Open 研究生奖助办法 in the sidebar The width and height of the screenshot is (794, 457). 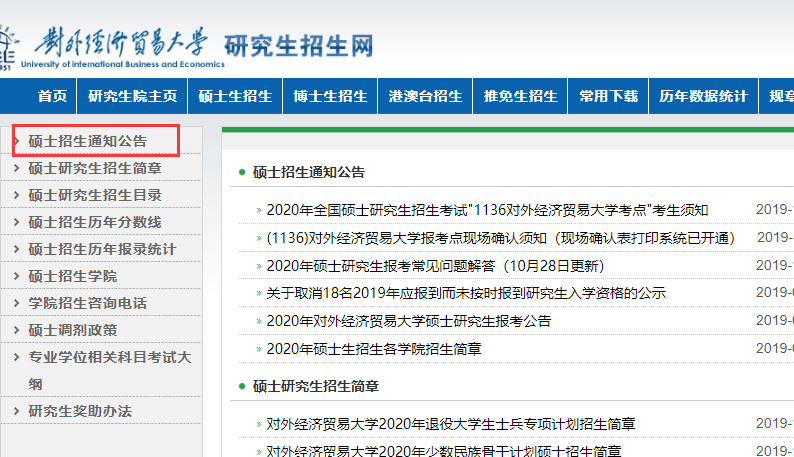(x=80, y=411)
